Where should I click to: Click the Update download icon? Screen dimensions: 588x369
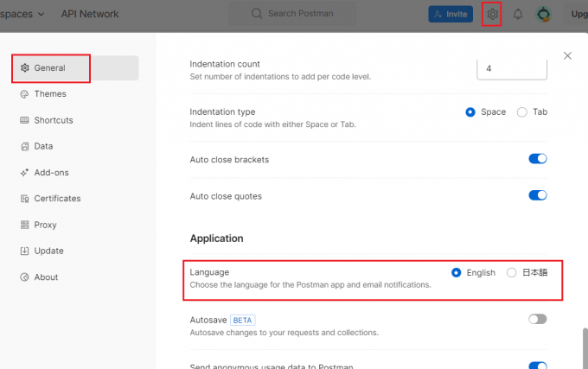pos(24,251)
